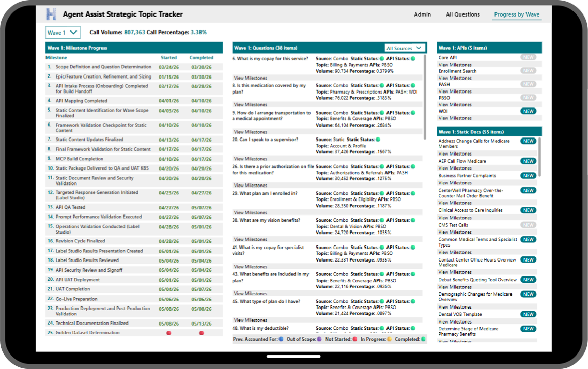Click NEW badge for Clinical Access to Care Inquiries
Screen dimensions: 588x369
pyautogui.click(x=529, y=210)
